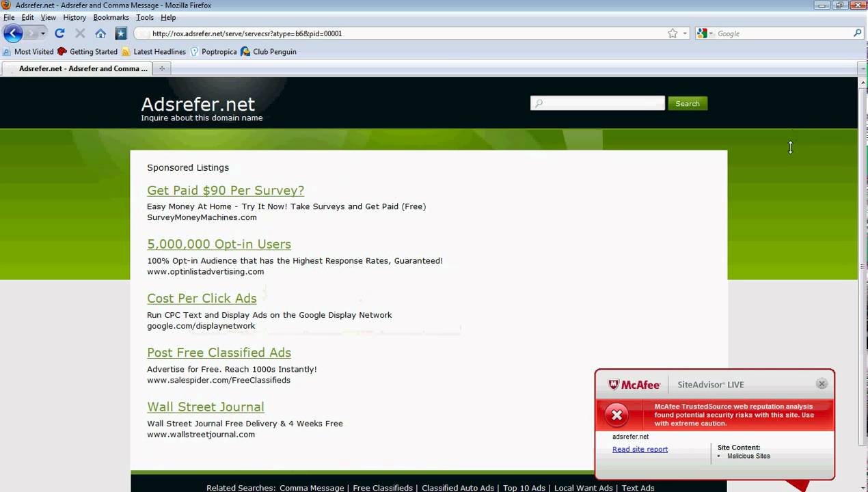Click the Firefox icon in the title bar

[x=6, y=5]
